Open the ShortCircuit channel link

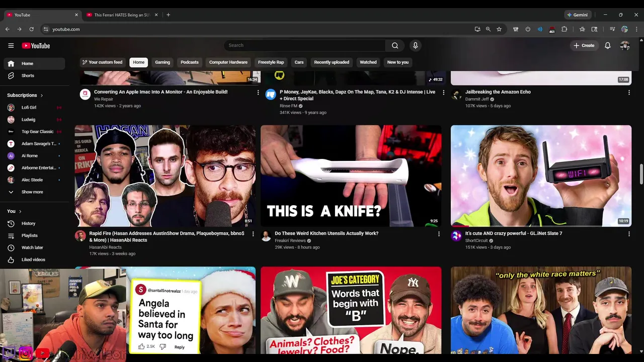(476, 240)
